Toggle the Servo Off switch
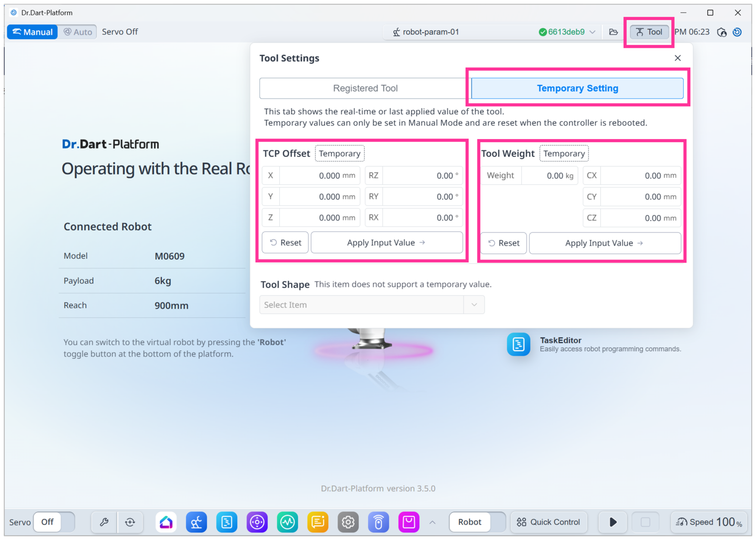Image resolution: width=756 pixels, height=540 pixels. tap(54, 522)
